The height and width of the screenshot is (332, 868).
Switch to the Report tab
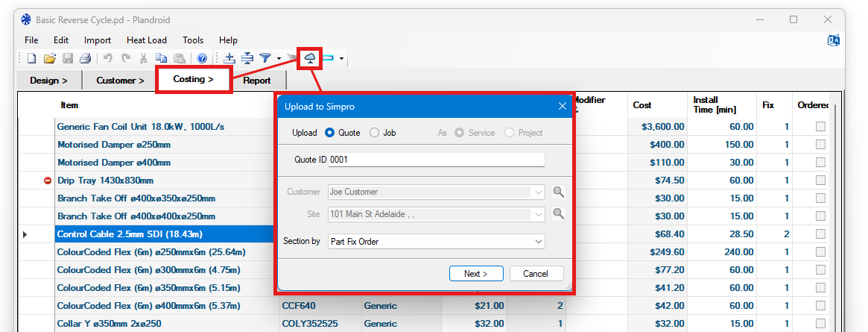[x=257, y=81]
